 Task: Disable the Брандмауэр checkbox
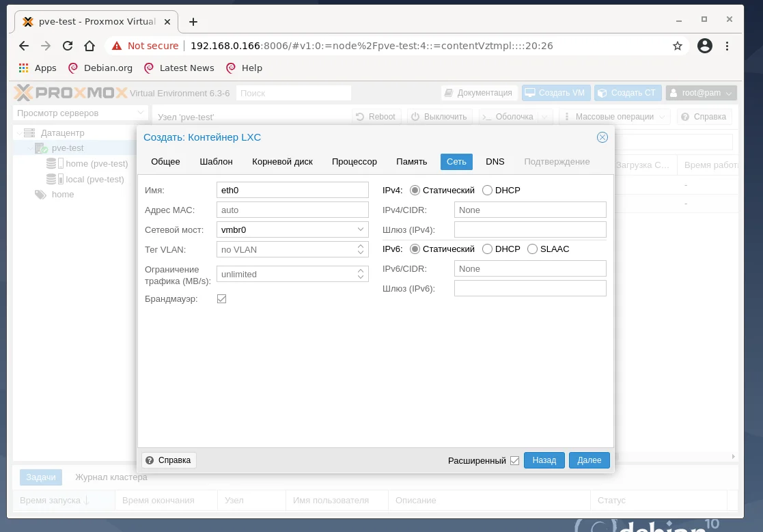click(x=221, y=298)
